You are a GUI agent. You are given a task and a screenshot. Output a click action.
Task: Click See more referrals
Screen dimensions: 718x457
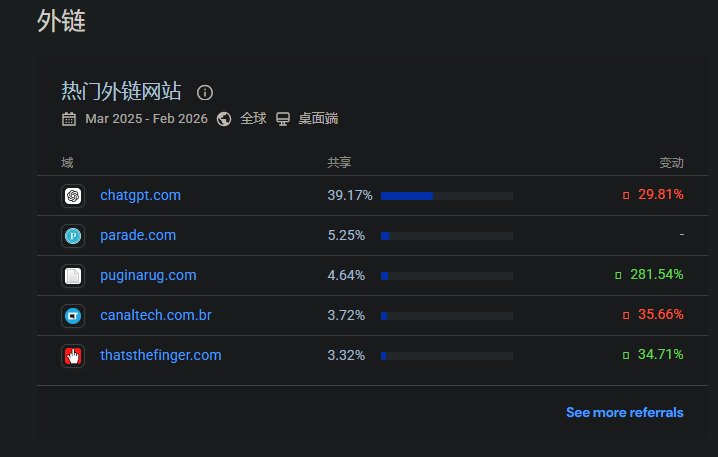(x=624, y=412)
